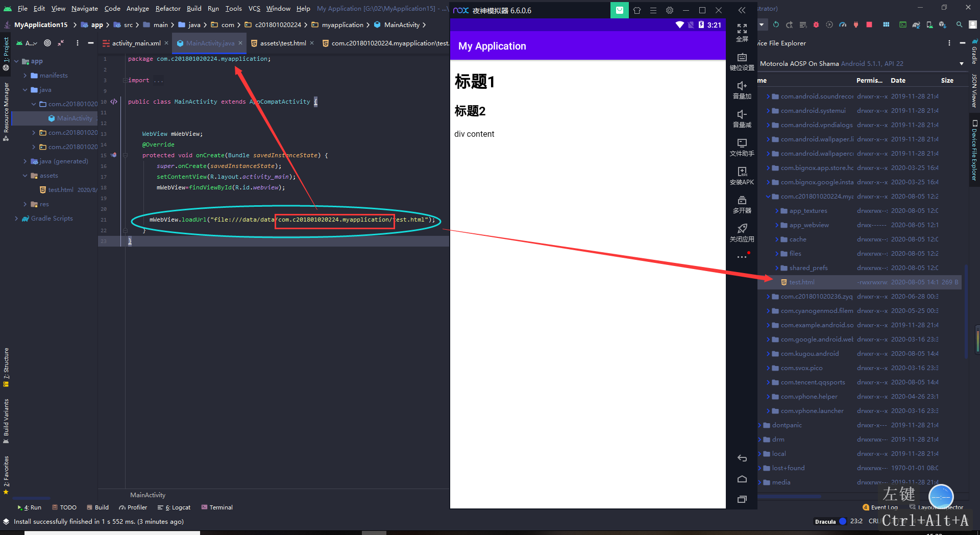Switch to the activity_main.xml tab
Screen dimensions: 980x535
point(136,43)
